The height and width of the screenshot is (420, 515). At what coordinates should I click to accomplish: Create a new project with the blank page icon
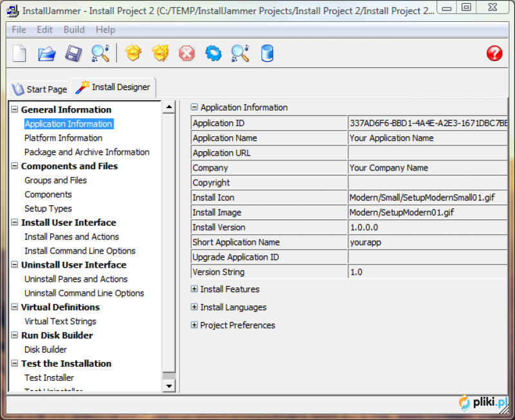(x=19, y=53)
